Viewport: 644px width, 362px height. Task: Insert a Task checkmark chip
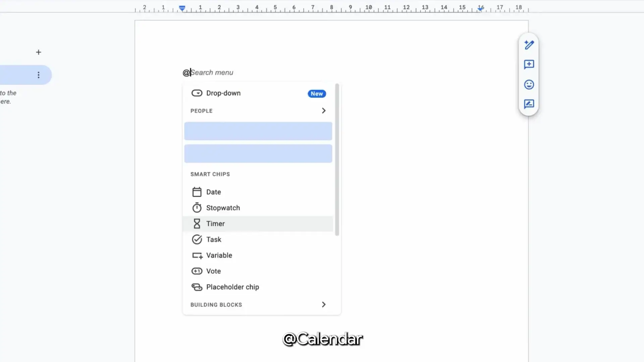click(x=213, y=239)
